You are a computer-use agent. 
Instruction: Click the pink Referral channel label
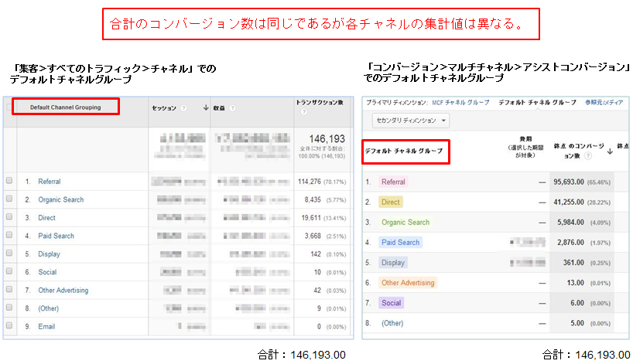click(x=393, y=182)
